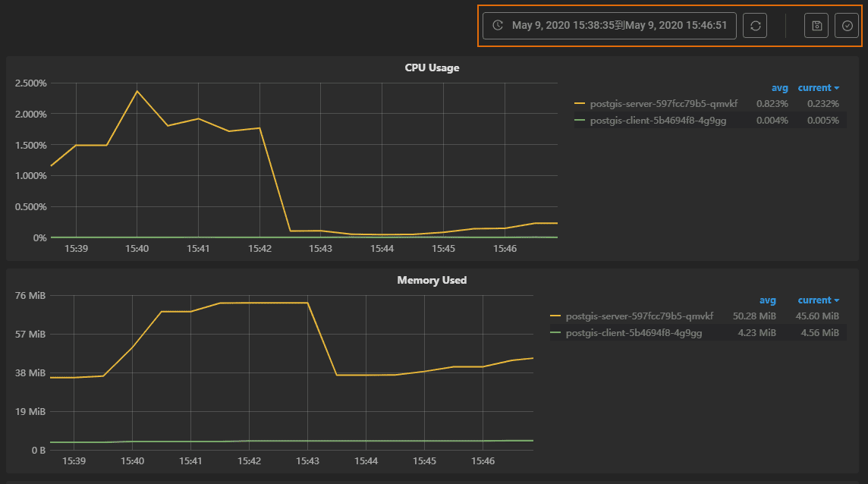Screen dimensions: 868x484
Task: Click yellow color swatch for postgis-server Memory series
Action: [556, 316]
